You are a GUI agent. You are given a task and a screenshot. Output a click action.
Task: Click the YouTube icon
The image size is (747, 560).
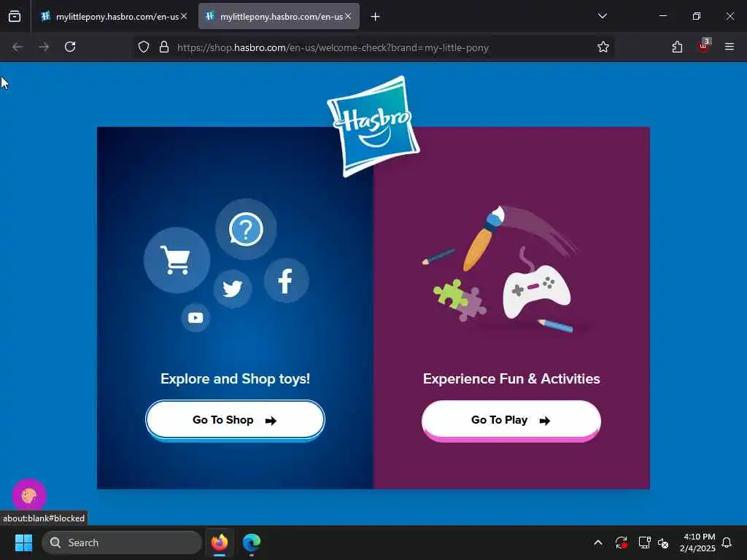[x=196, y=318]
